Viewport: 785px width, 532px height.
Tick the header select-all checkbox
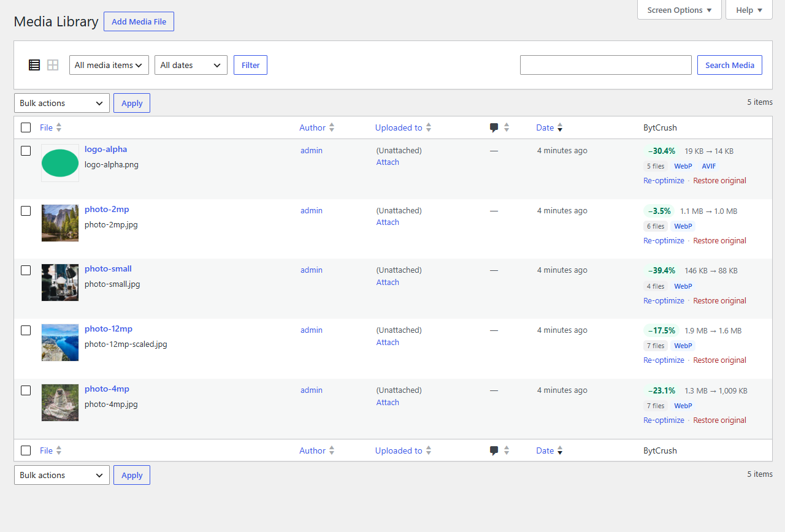pos(26,127)
